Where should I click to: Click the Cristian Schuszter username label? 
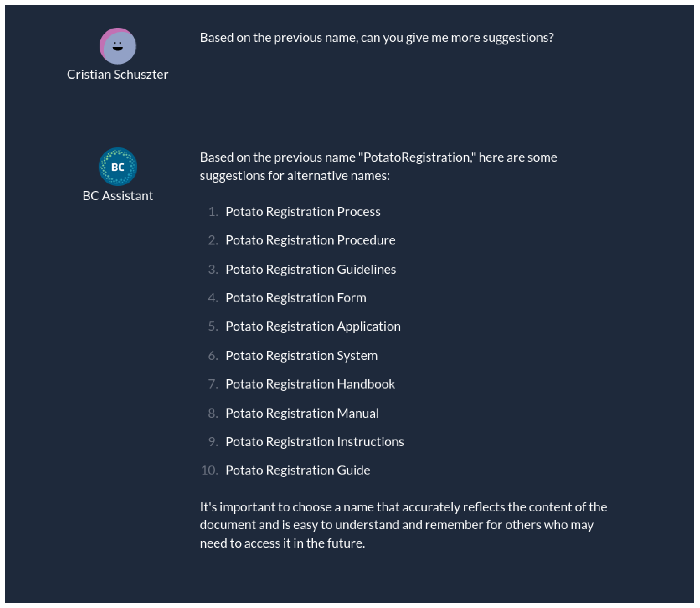[x=117, y=74]
